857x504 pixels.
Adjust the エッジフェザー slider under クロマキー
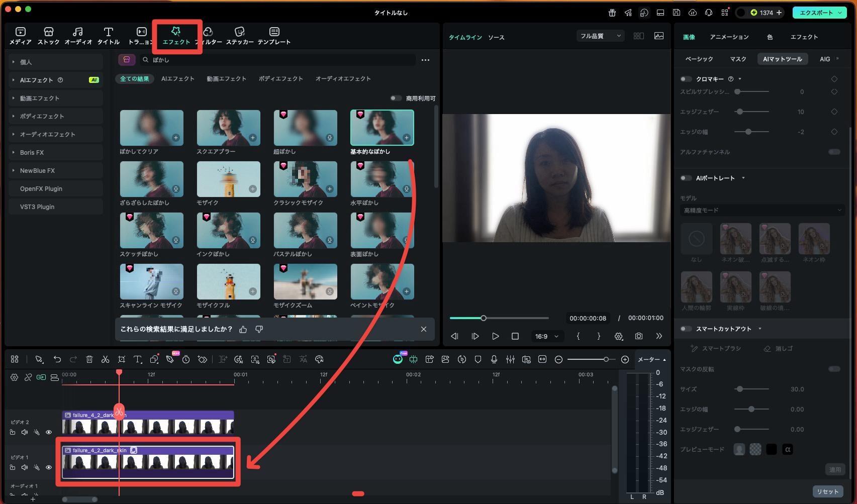(x=751, y=112)
